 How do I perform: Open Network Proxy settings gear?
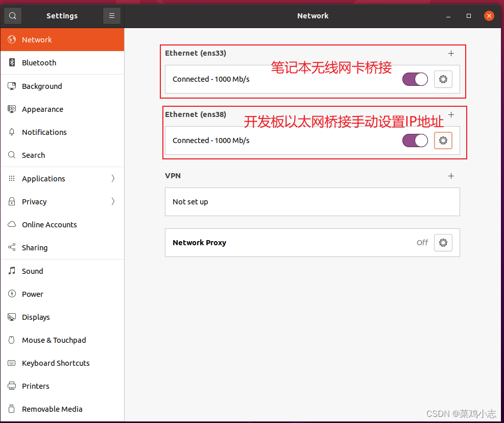click(x=443, y=243)
